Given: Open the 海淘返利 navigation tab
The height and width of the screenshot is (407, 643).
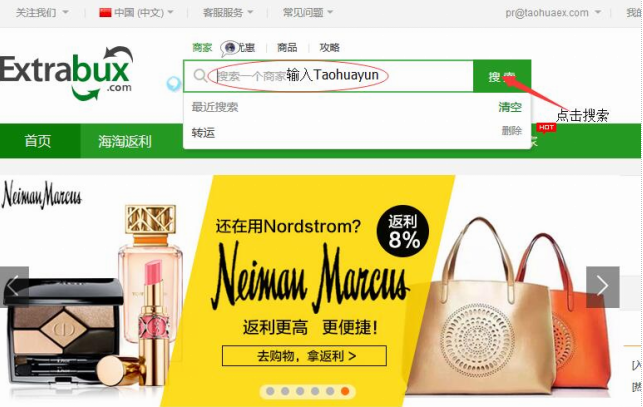Looking at the screenshot, I should pyautogui.click(x=125, y=141).
